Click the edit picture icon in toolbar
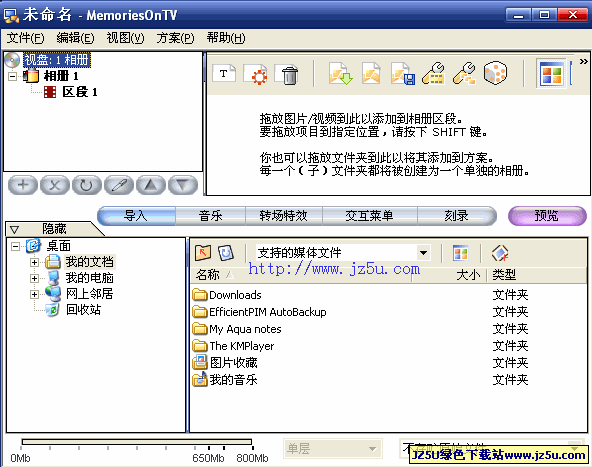This screenshot has width=592, height=467. click(x=371, y=73)
